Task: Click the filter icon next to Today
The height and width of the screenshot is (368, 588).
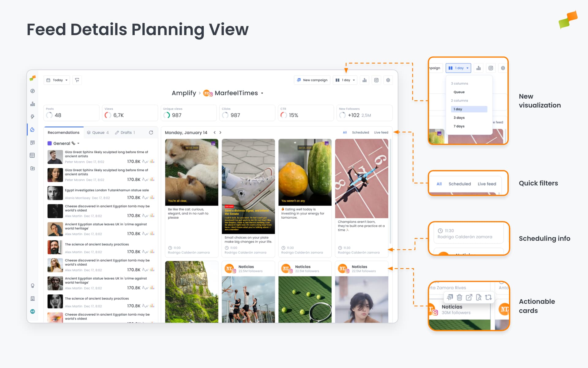Action: coord(77,80)
